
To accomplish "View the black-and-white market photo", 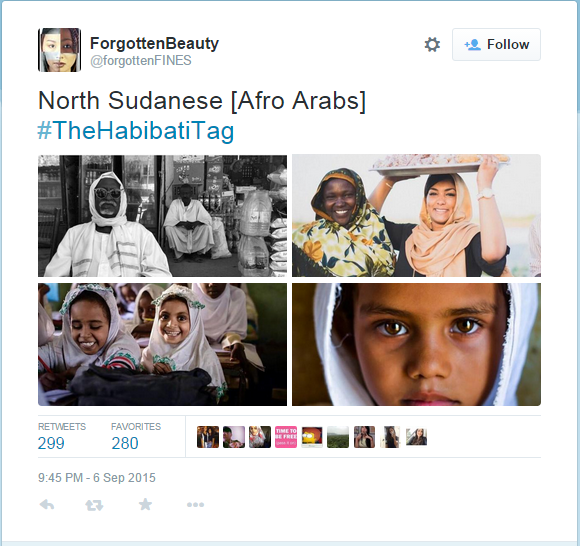I will (x=162, y=216).
